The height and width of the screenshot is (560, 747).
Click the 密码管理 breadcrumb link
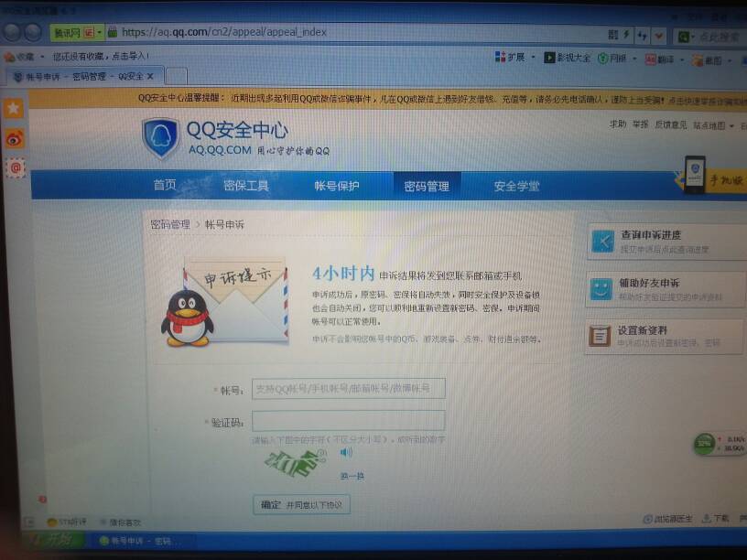pos(170,224)
